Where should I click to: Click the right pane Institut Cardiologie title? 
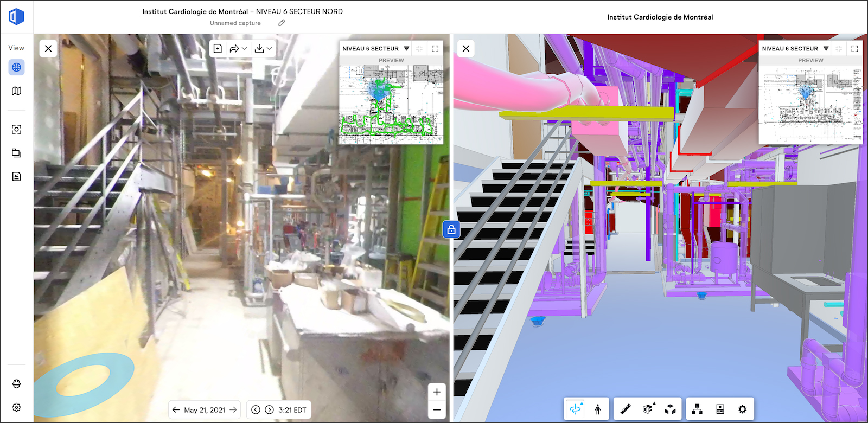point(660,17)
